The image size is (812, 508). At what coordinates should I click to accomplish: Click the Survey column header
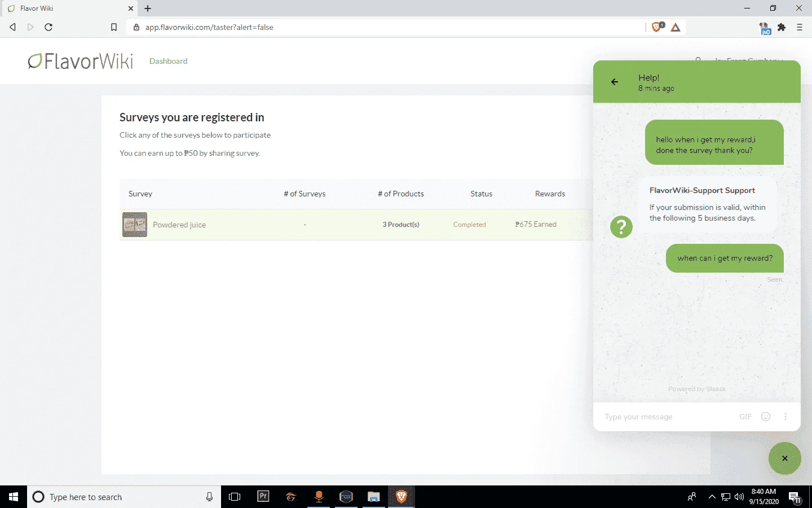[x=140, y=194]
